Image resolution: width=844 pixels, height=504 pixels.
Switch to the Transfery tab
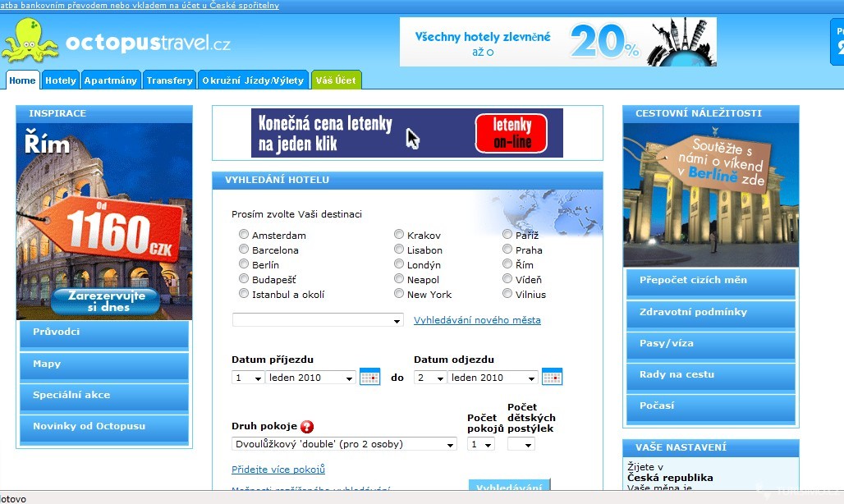pyautogui.click(x=170, y=80)
